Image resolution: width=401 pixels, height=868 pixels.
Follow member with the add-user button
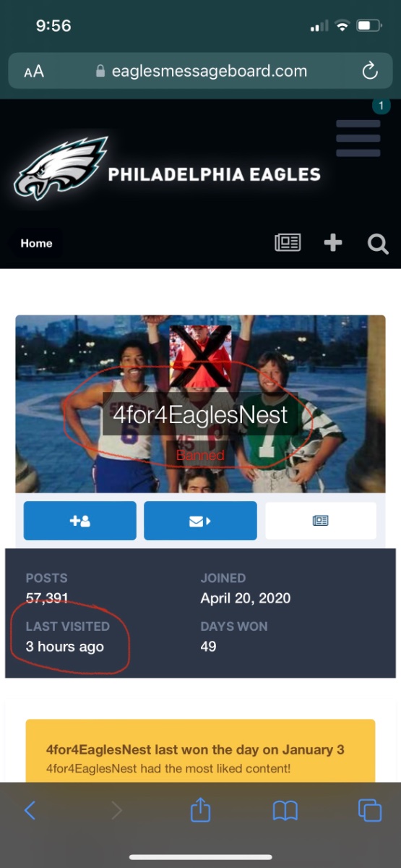click(x=79, y=520)
